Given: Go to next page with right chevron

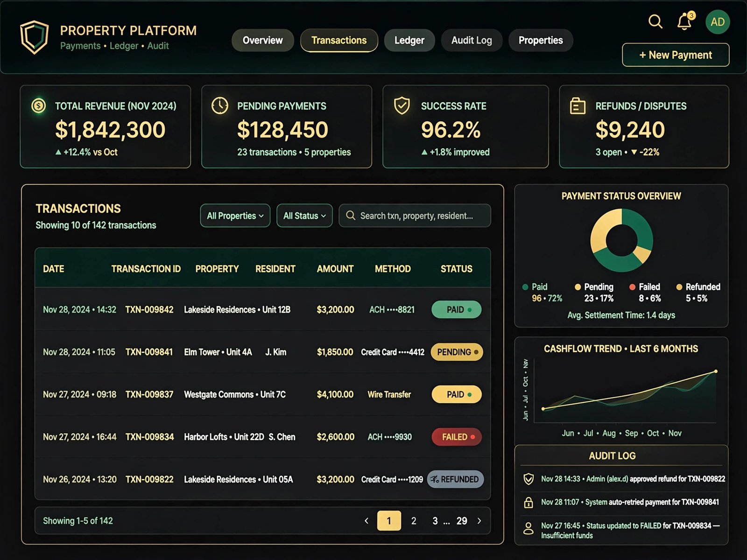Looking at the screenshot, I should (479, 521).
